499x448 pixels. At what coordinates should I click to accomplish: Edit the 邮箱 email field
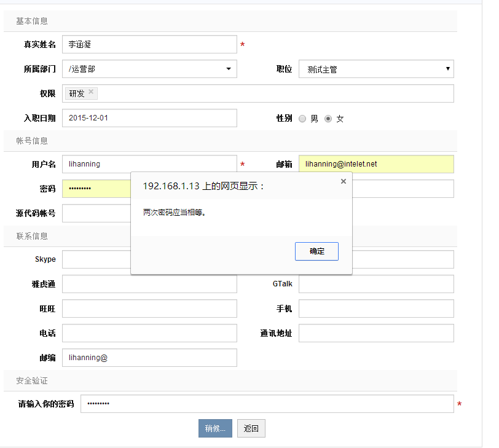[x=376, y=164]
